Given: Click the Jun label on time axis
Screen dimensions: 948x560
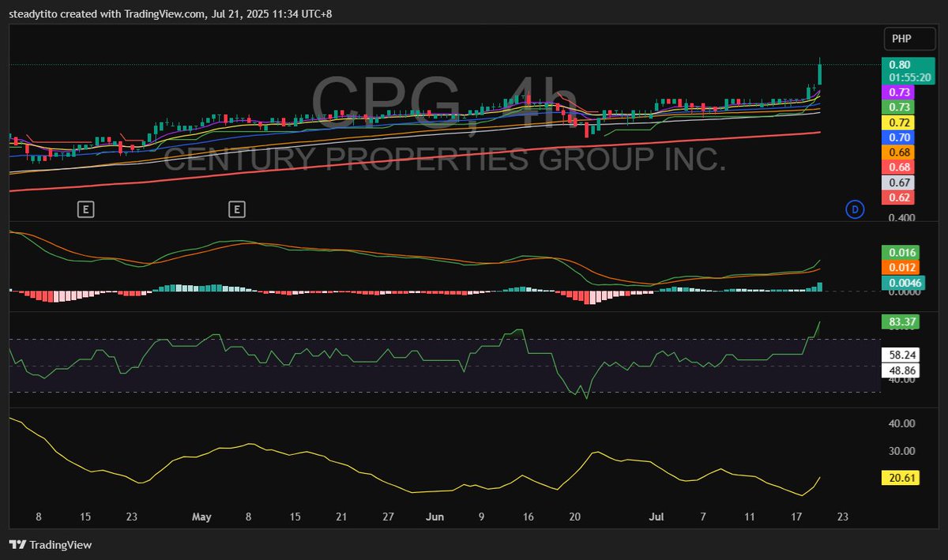Looking at the screenshot, I should [x=435, y=517].
